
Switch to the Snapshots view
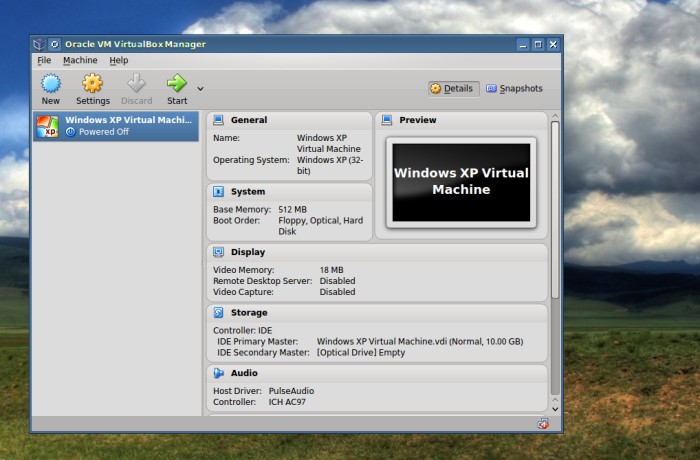pos(514,88)
